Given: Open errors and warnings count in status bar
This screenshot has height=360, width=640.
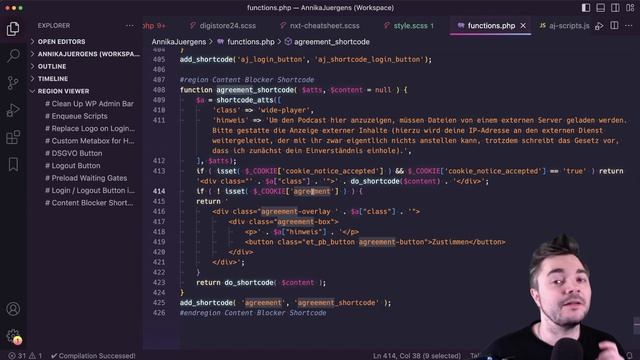Looking at the screenshot, I should 25,356.
